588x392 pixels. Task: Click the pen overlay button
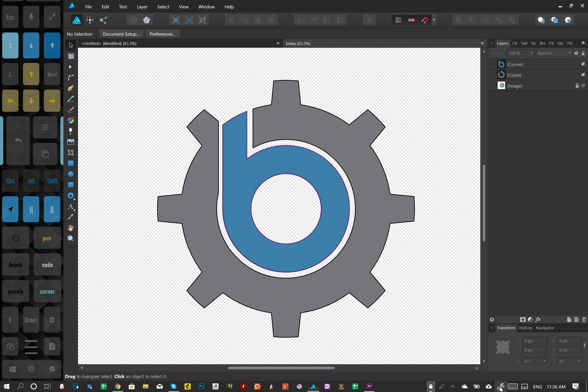click(47, 238)
